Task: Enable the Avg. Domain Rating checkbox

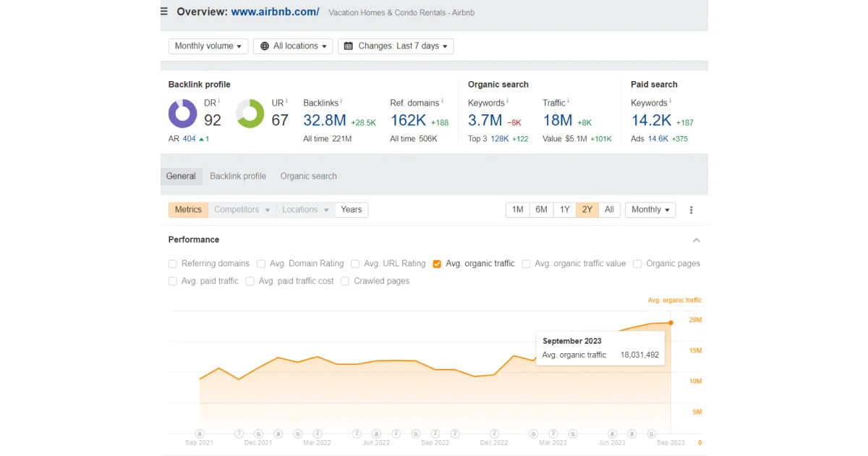Action: click(x=262, y=264)
